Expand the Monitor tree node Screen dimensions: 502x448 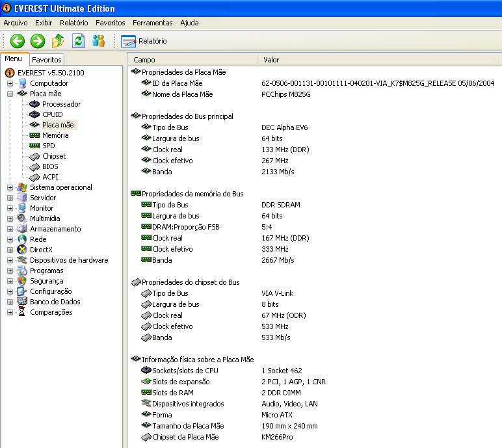coord(10,209)
